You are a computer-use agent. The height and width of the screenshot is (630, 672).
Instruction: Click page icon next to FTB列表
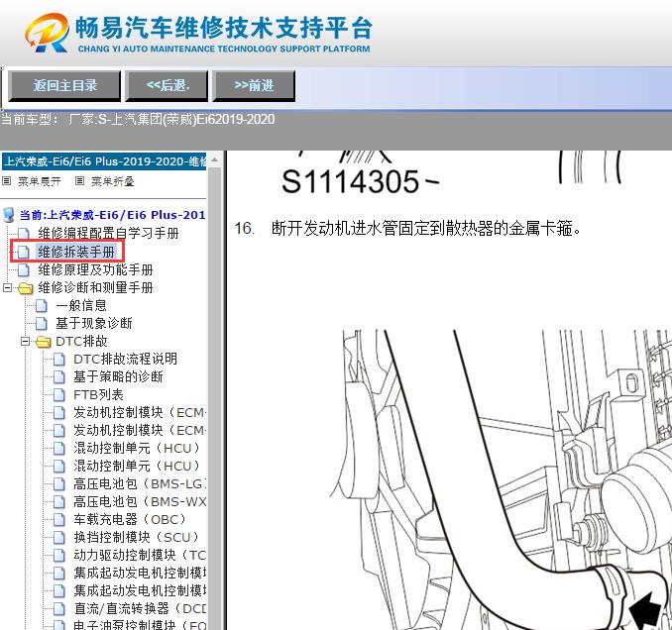tap(59, 395)
